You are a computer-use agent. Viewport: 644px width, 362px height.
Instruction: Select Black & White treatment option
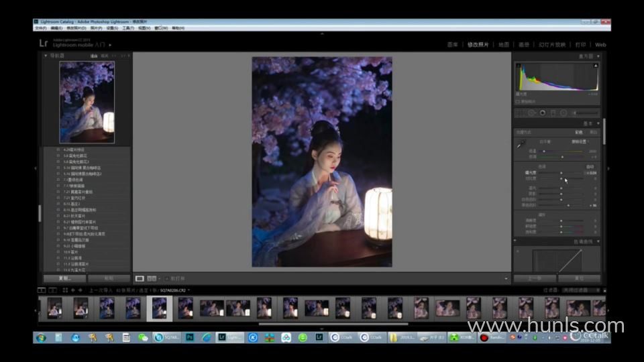593,133
